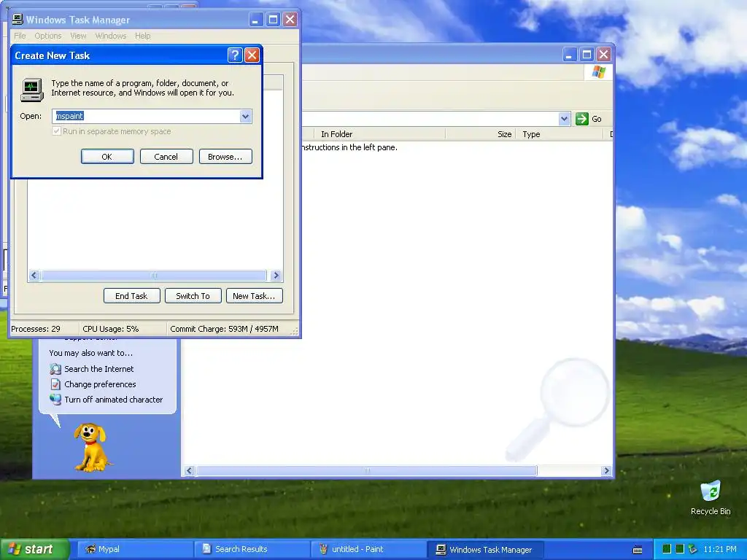
Task: Click Windows flag logo in Search Results
Action: click(x=599, y=72)
